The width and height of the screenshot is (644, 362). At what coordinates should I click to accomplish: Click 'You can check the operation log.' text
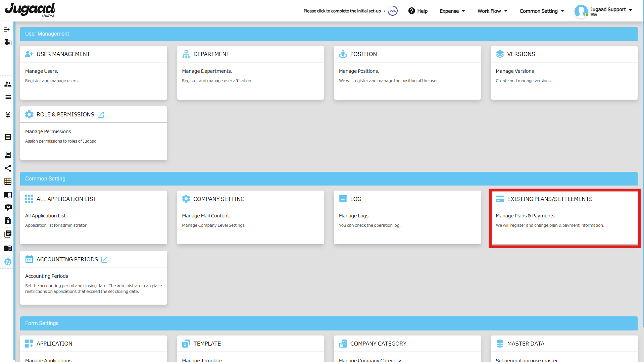(x=369, y=225)
